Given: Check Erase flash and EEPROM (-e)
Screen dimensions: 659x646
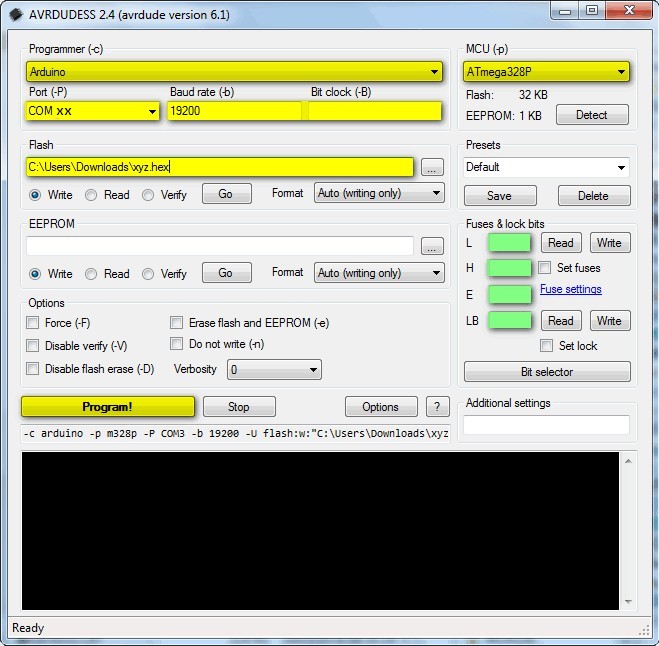Looking at the screenshot, I should click(177, 322).
